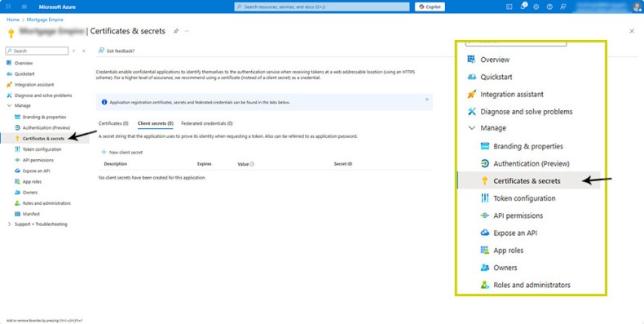Open the feedback icon in the top bar
This screenshot has height=324, width=644.
[563, 7]
